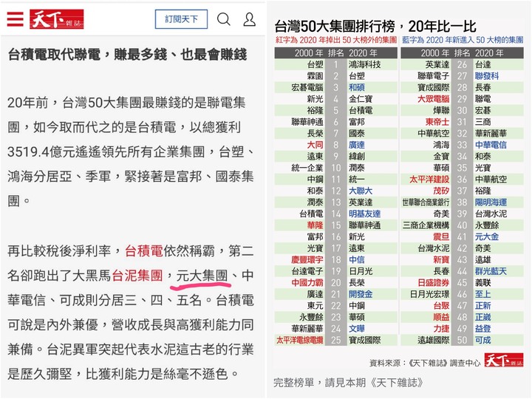Screen dimensions: 532x399
Task: Click blue 文曄 at rank 24
Action: [x=357, y=329]
